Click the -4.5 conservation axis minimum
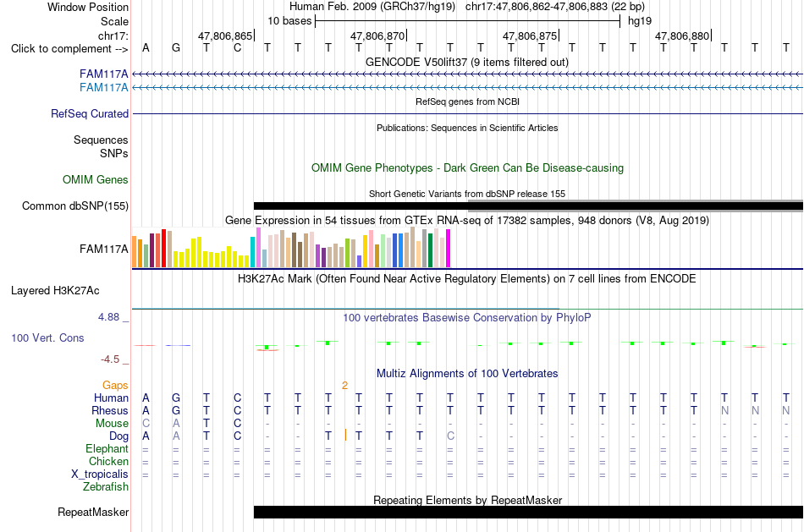This screenshot has width=804, height=532. click(110, 359)
